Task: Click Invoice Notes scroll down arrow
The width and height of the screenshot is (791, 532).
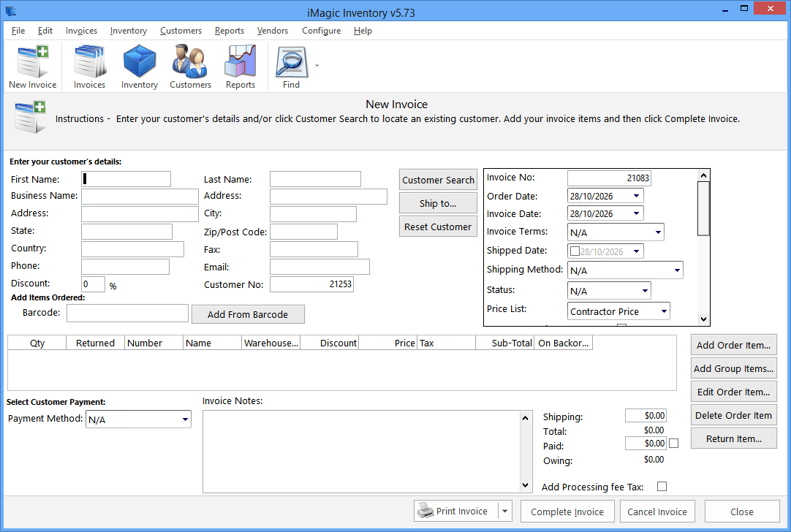Action: pos(525,485)
